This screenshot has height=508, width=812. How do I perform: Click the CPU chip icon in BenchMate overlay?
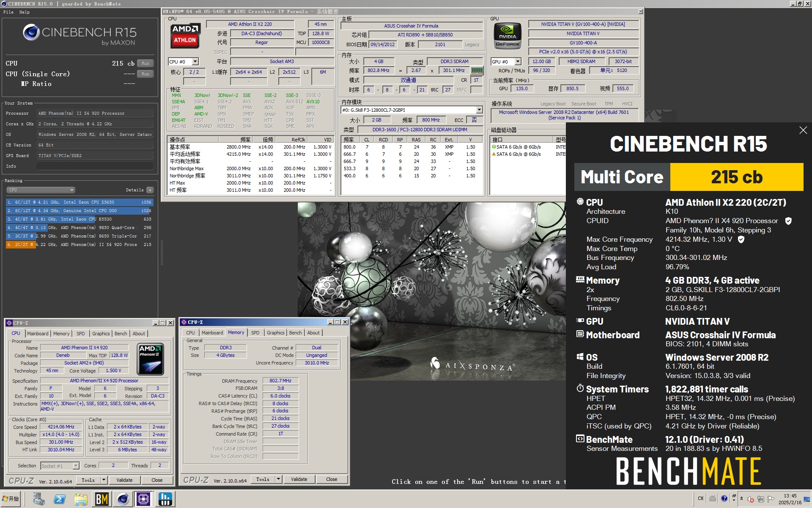coord(580,202)
